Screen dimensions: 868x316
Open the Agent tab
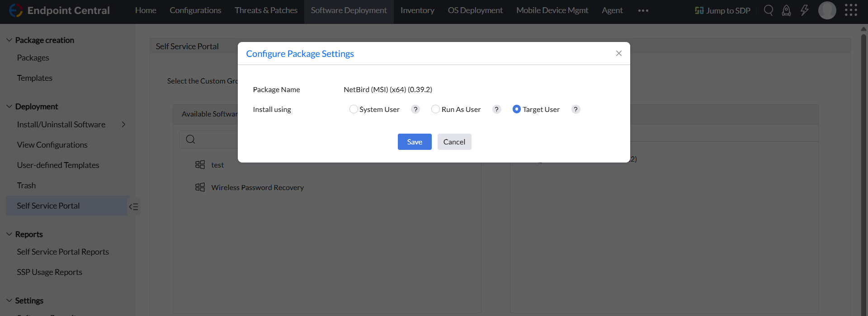click(x=612, y=10)
